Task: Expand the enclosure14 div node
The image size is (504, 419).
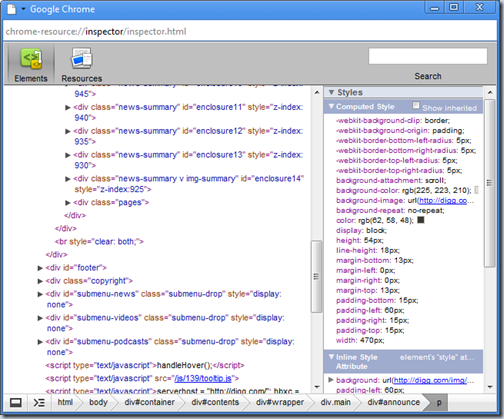Action: pyautogui.click(x=68, y=179)
